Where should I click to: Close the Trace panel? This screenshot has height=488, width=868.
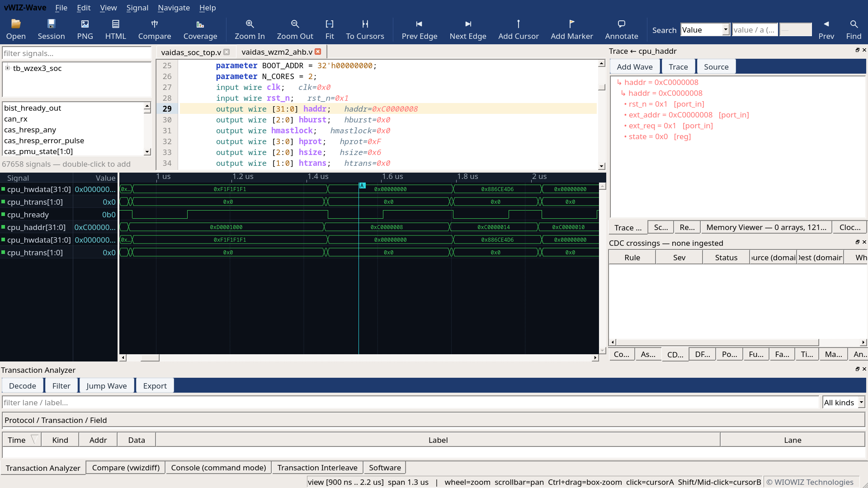[864, 50]
